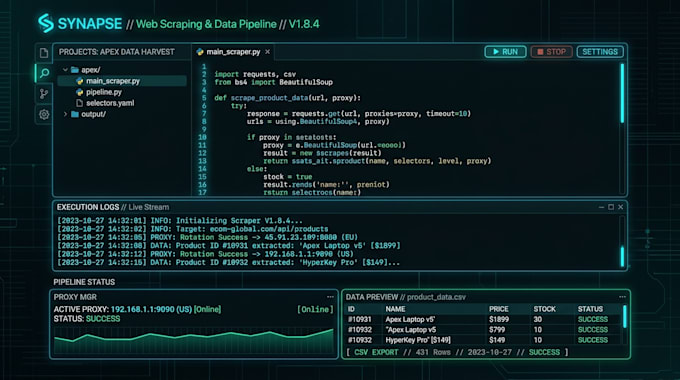Click code line 2 import requests, csv

[255, 74]
